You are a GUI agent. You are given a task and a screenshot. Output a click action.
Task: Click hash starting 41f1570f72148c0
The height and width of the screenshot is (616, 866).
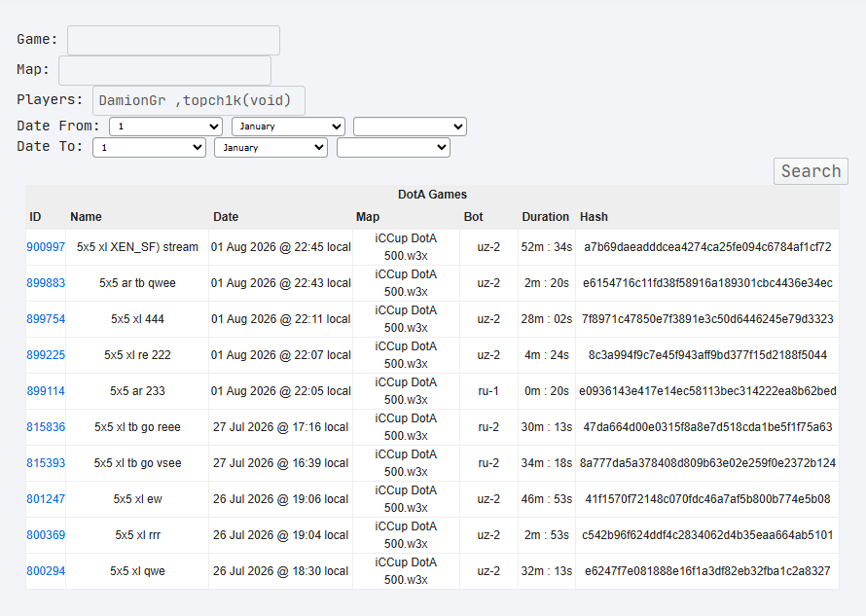click(x=707, y=499)
